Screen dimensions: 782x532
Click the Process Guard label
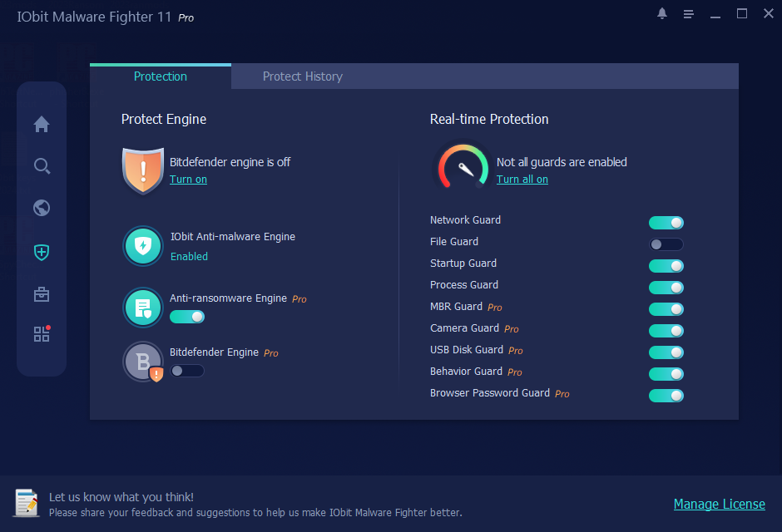pos(464,285)
